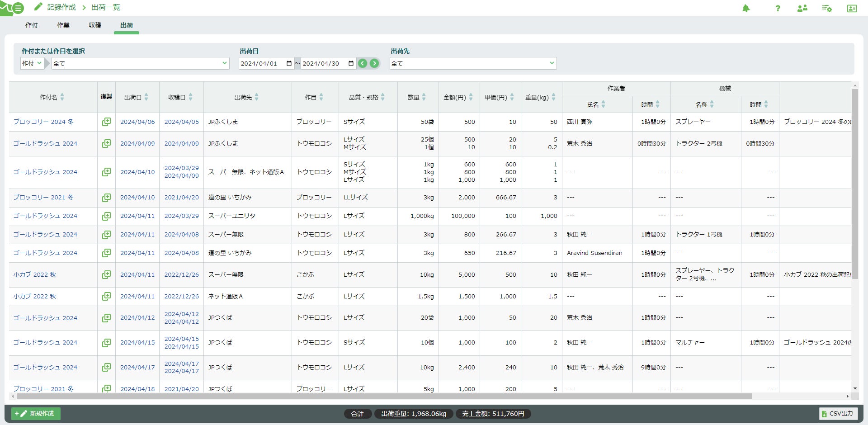Click the help question mark icon

click(778, 8)
